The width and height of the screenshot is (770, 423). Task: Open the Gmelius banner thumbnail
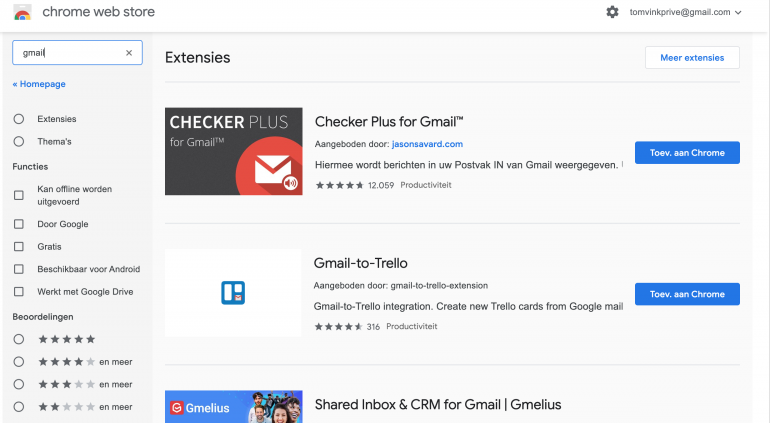coord(234,407)
